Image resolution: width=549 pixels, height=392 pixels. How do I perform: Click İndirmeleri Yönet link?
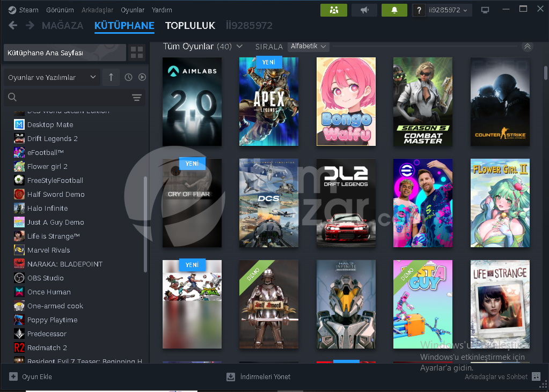coord(259,376)
